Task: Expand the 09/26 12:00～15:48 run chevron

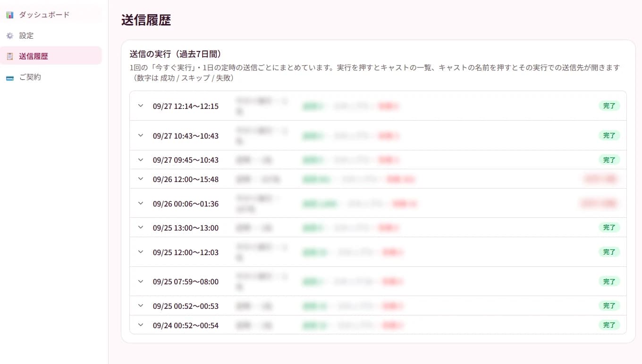Action: 140,179
